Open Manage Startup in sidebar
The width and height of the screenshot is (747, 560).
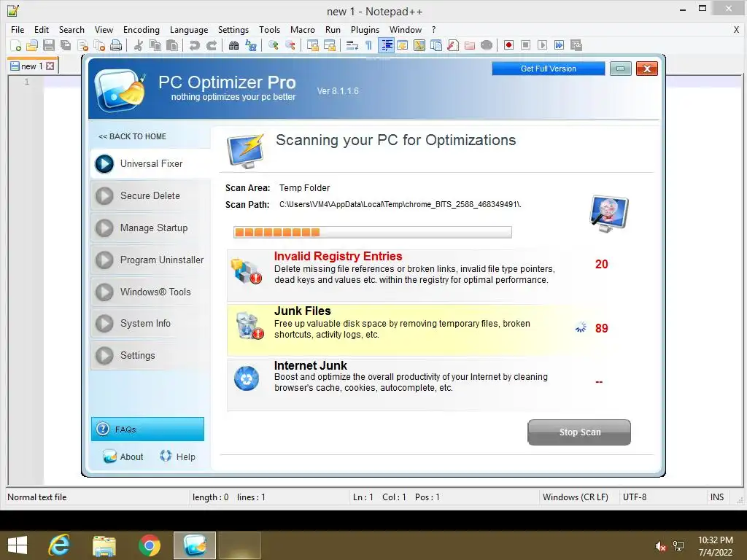(x=150, y=227)
